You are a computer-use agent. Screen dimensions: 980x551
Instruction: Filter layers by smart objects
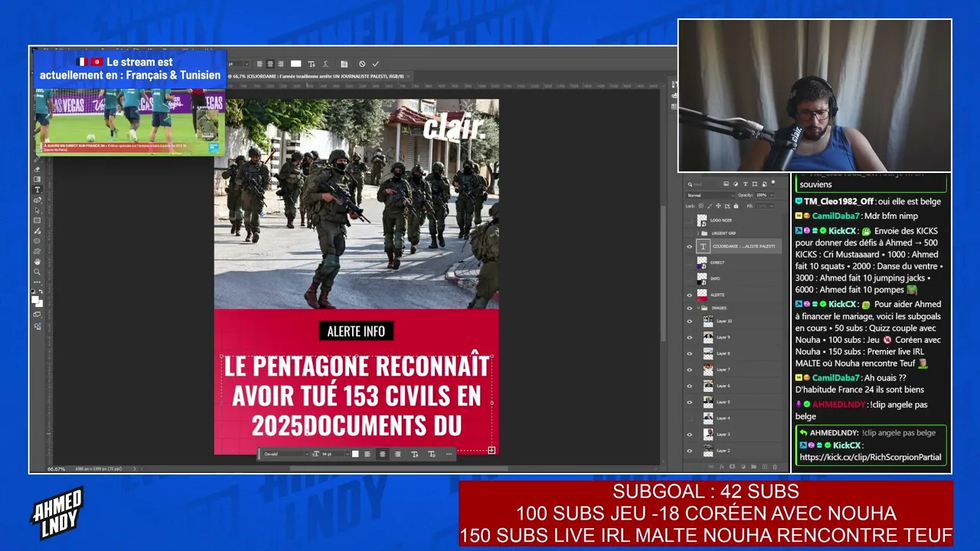coord(764,184)
